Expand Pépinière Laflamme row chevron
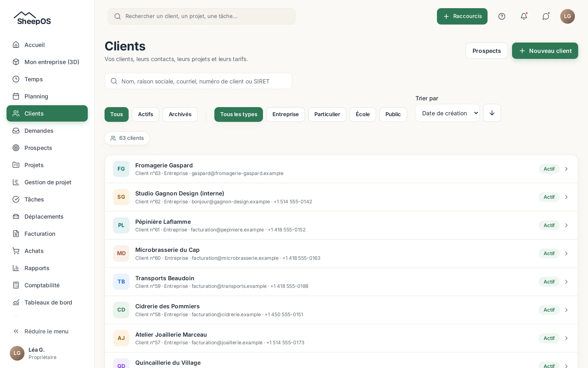 tap(566, 225)
